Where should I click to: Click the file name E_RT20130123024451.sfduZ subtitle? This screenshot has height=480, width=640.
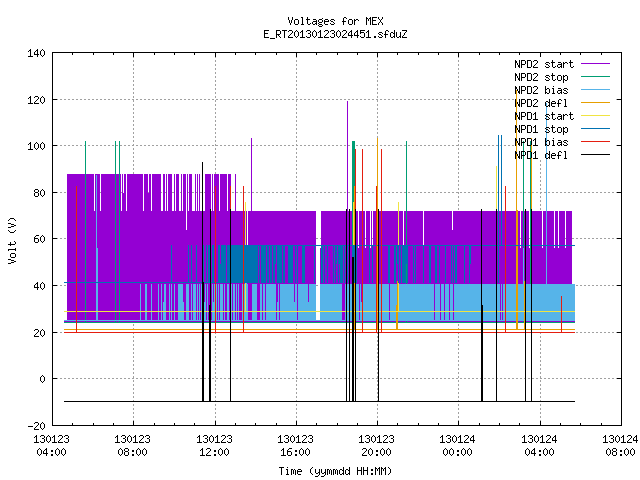coord(335,34)
